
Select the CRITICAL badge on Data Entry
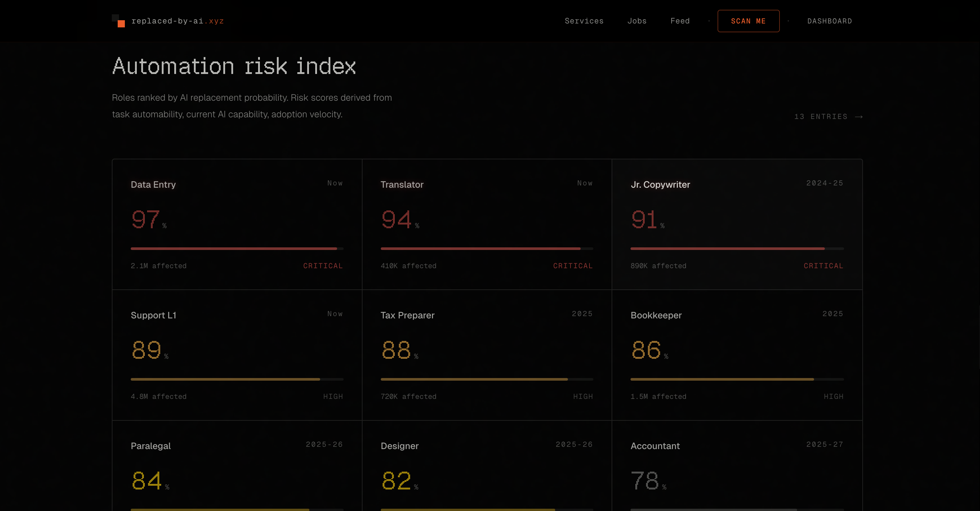pyautogui.click(x=323, y=266)
